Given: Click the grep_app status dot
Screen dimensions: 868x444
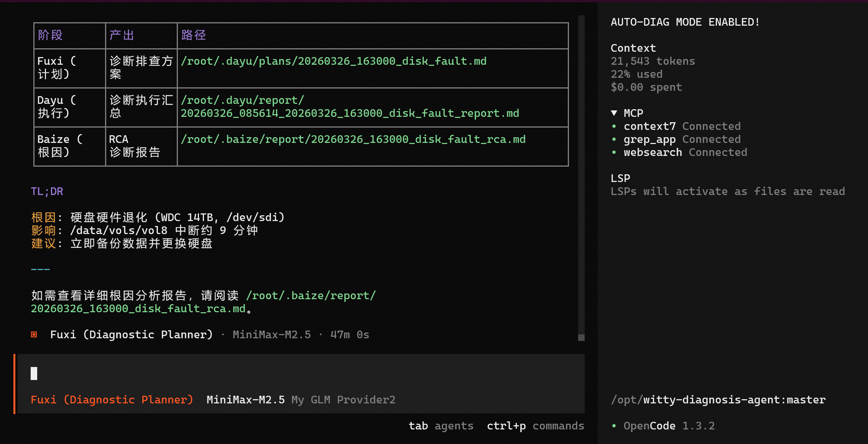Looking at the screenshot, I should pos(614,139).
